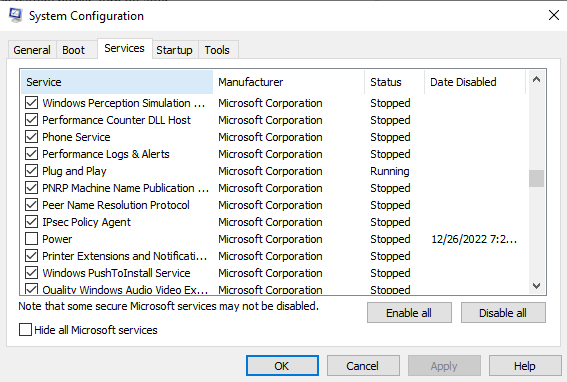Enable the Power service checkbox
567x382 pixels.
click(31, 239)
